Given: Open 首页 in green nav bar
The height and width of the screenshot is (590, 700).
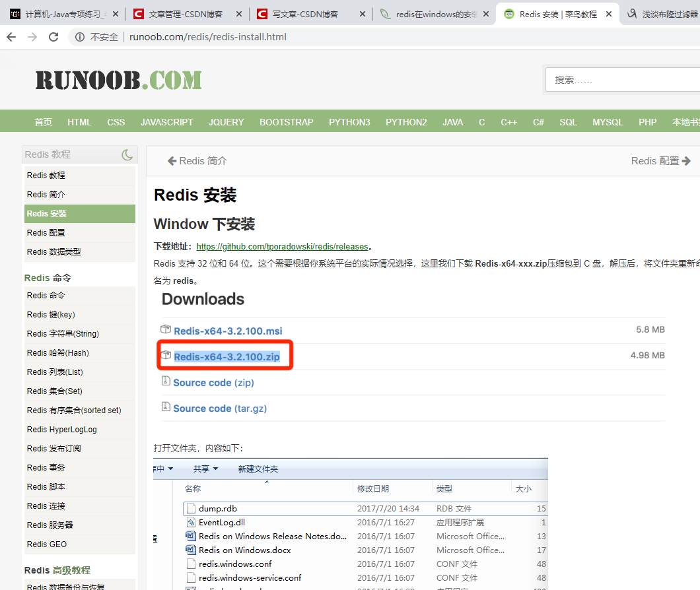Looking at the screenshot, I should coord(44,122).
